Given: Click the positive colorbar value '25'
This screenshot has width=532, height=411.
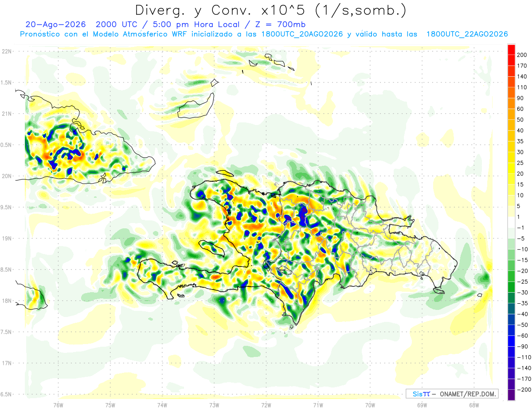Looking at the screenshot, I should tap(520, 163).
